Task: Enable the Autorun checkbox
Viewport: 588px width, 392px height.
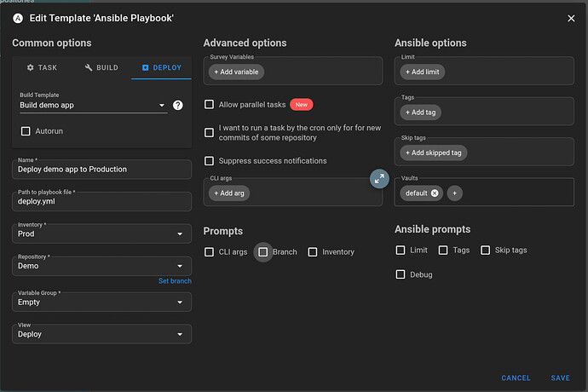Action: (26, 131)
